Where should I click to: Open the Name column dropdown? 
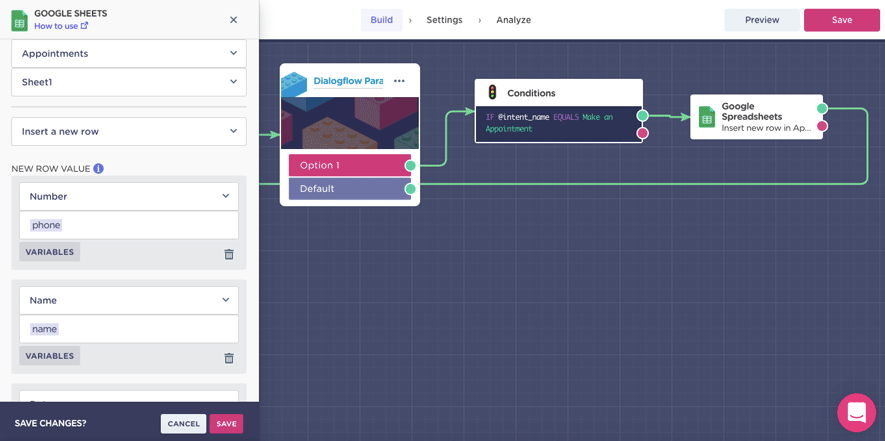click(129, 300)
